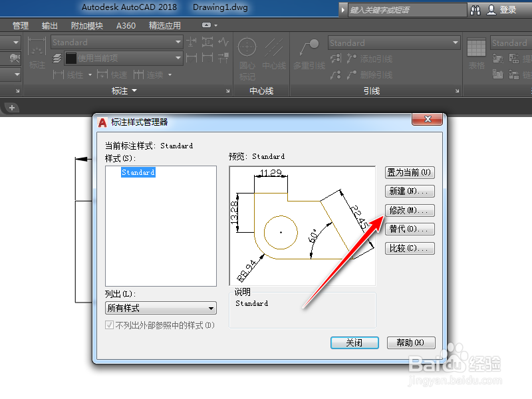The width and height of the screenshot is (532, 399).
Task: Click the 线性 linear dimension icon
Action: pyautogui.click(x=59, y=74)
